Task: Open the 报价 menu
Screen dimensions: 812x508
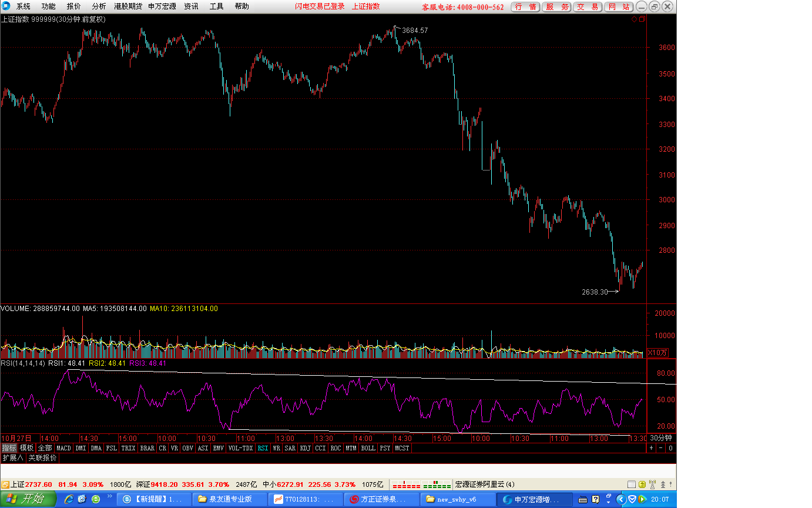Action: click(x=74, y=6)
